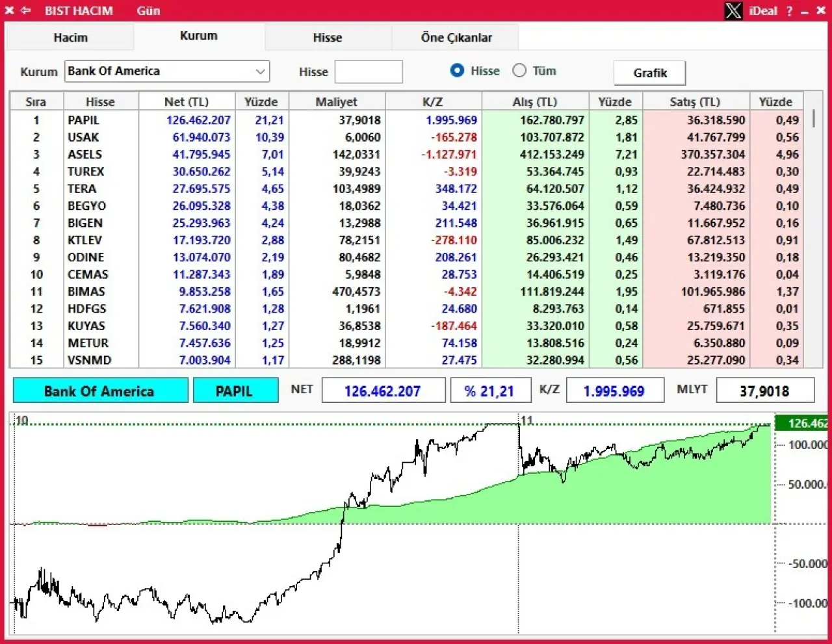Open the Öne Çıkanlar tab

click(x=456, y=38)
